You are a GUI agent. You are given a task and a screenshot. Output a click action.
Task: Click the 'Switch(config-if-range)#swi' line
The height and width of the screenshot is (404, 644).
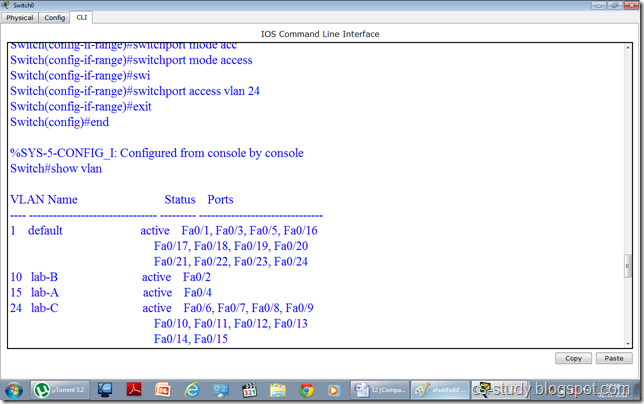[x=80, y=76]
